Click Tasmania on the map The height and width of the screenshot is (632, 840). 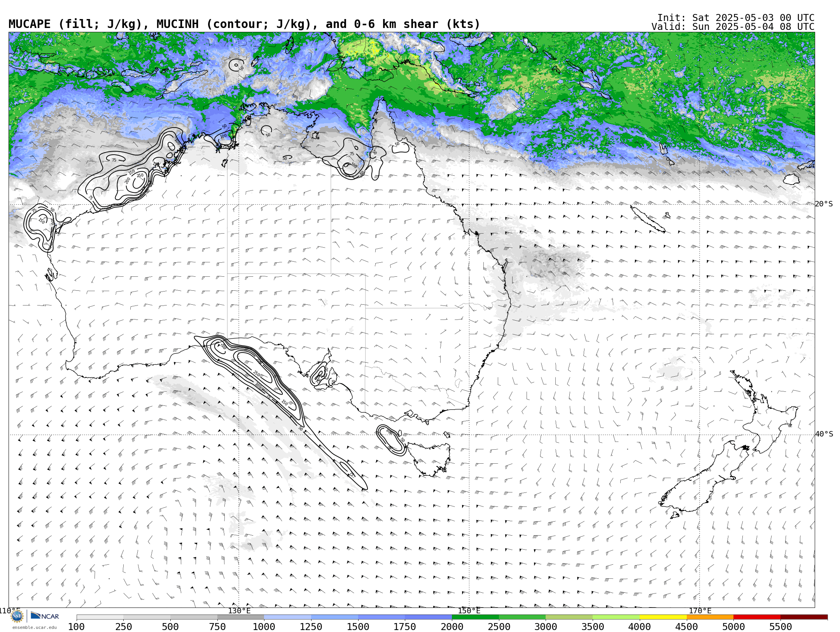(430, 460)
